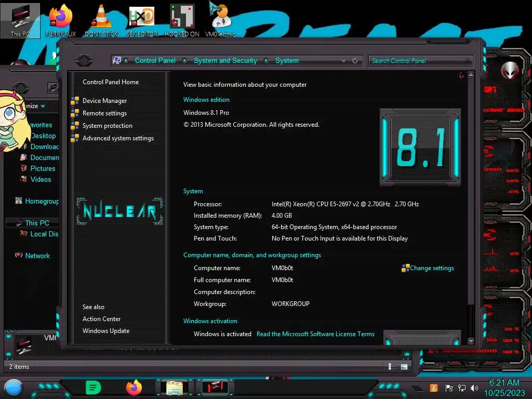This screenshot has width=532, height=399.
Task: Click the Start orb button
Action: 14,388
